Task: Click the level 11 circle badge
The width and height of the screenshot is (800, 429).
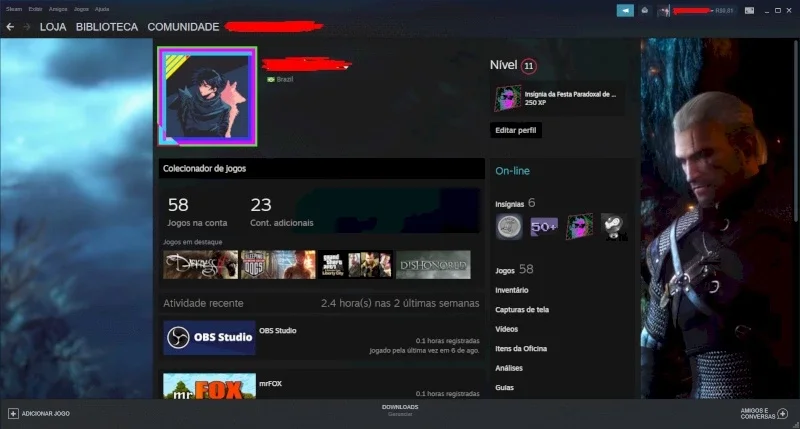Action: point(529,66)
